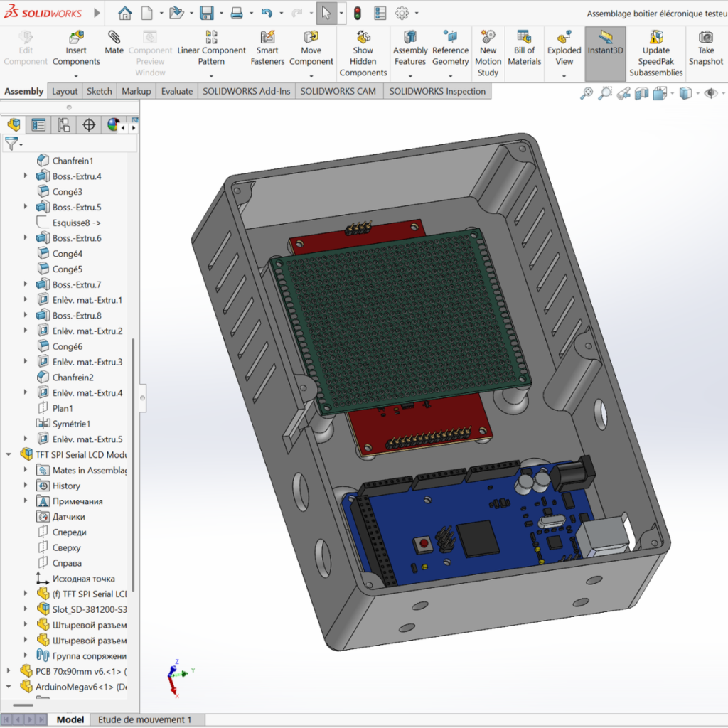Start a New Motion Study
Image resolution: width=728 pixels, height=728 pixels.
(488, 53)
